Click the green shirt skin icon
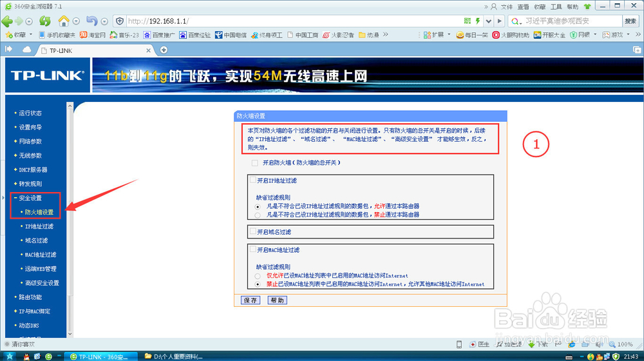 coord(587,6)
